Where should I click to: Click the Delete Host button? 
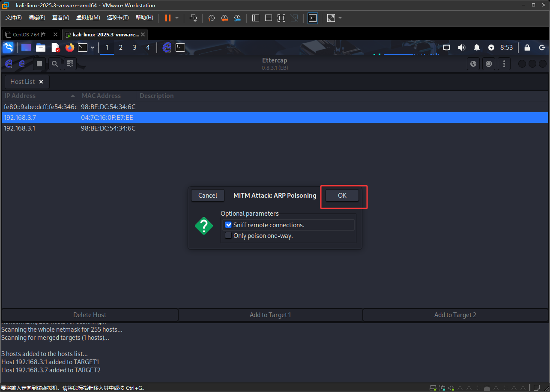click(90, 315)
